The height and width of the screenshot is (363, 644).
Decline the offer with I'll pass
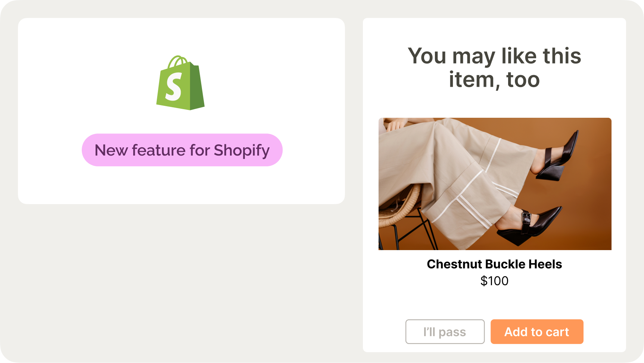tap(445, 332)
